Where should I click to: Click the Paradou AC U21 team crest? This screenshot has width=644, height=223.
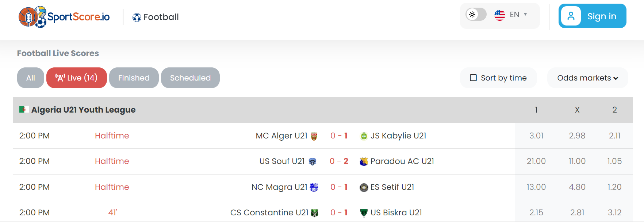point(364,162)
